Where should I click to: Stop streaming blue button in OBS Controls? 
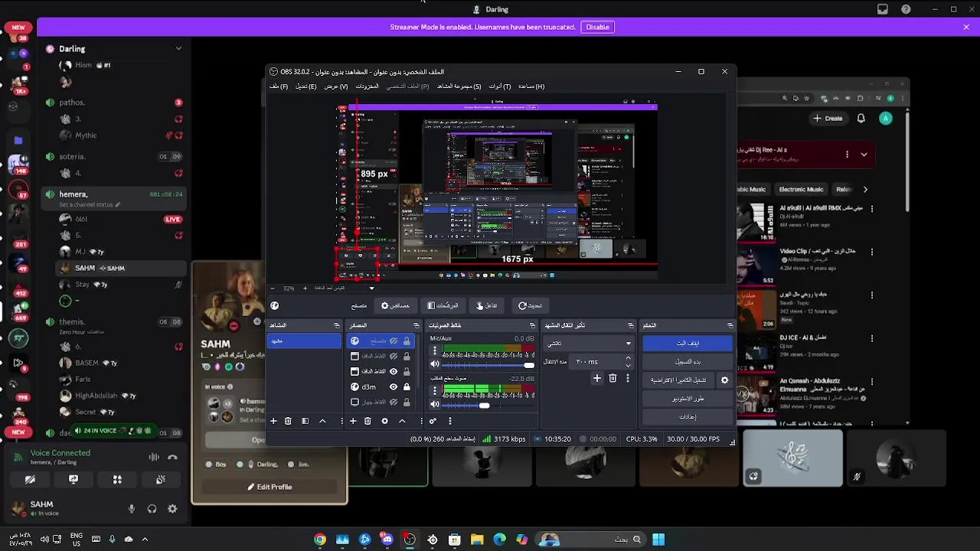(688, 343)
